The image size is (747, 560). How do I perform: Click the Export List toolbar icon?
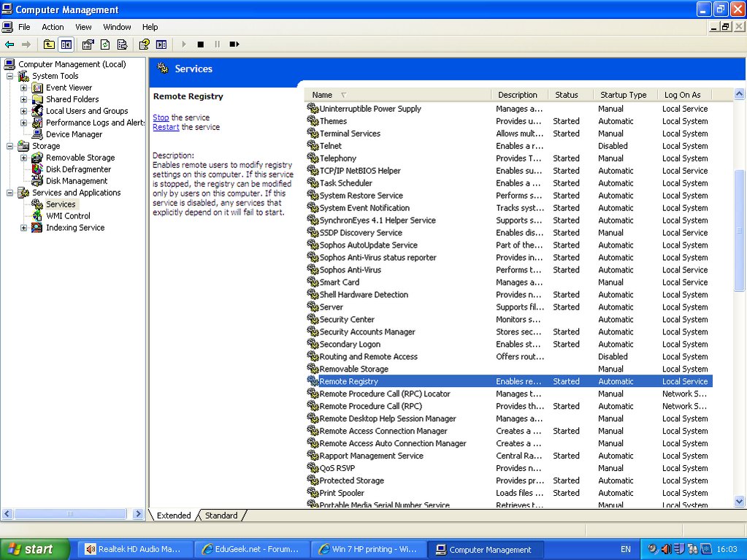(x=122, y=45)
